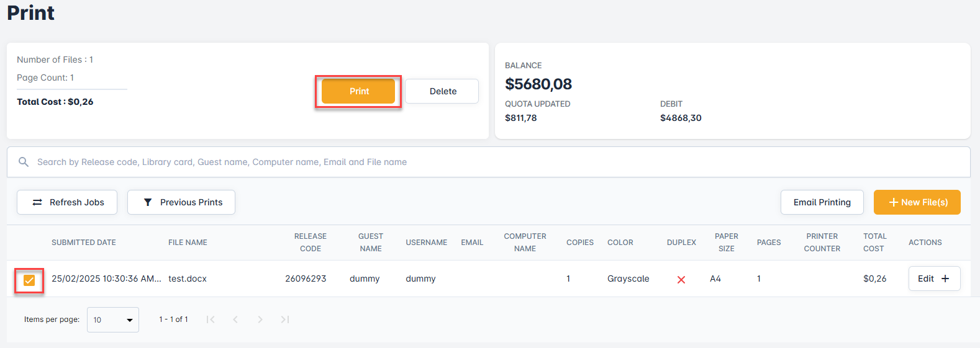Click the Refresh Jobs button
This screenshot has width=980, height=348.
[x=67, y=202]
